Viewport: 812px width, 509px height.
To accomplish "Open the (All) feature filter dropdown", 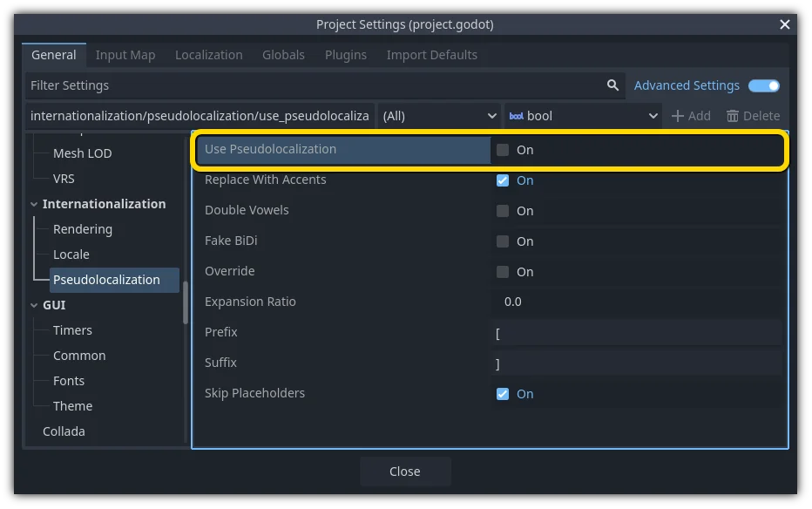I will click(438, 115).
